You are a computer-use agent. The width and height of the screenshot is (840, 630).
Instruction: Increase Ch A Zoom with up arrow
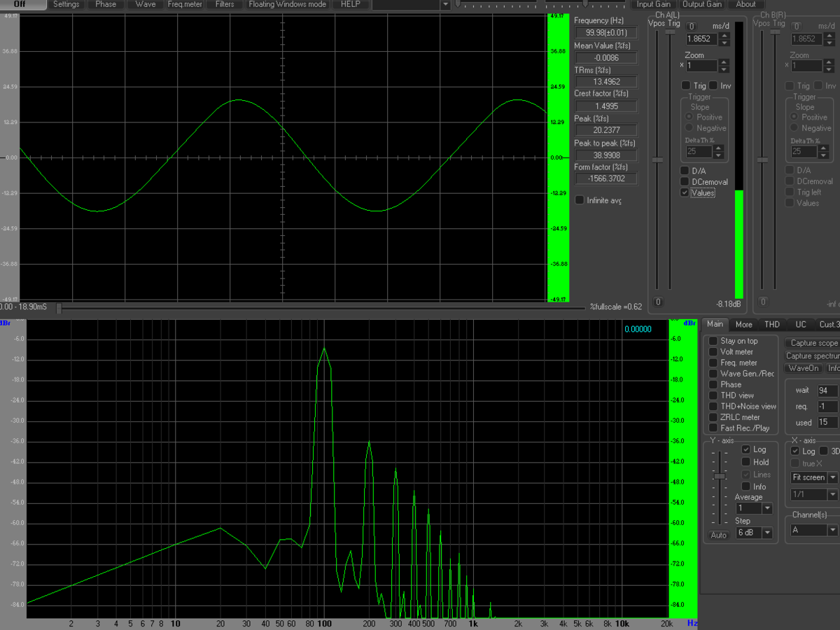tap(724, 62)
